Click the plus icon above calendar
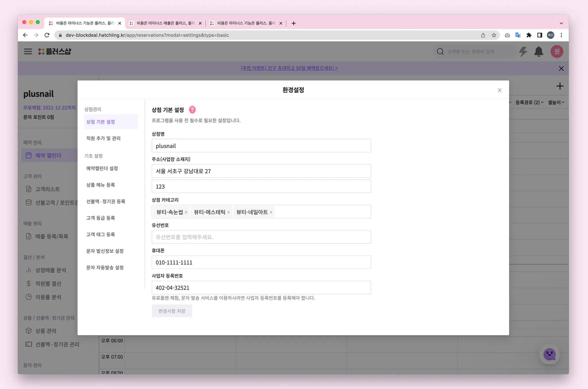 (x=560, y=86)
